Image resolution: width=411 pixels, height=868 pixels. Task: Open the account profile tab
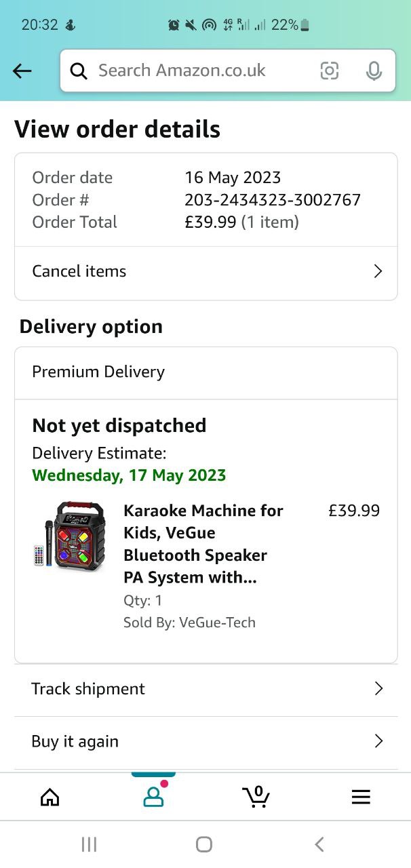pyautogui.click(x=154, y=797)
